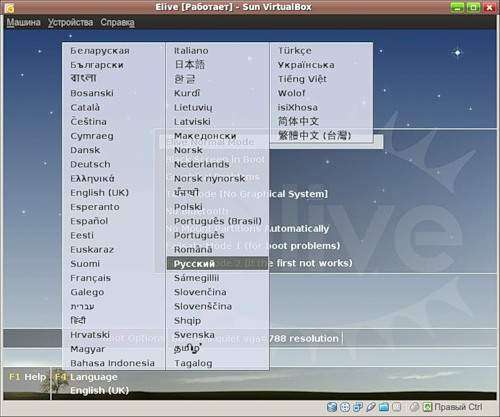Select Polski language
This screenshot has height=417, width=500.
(188, 207)
